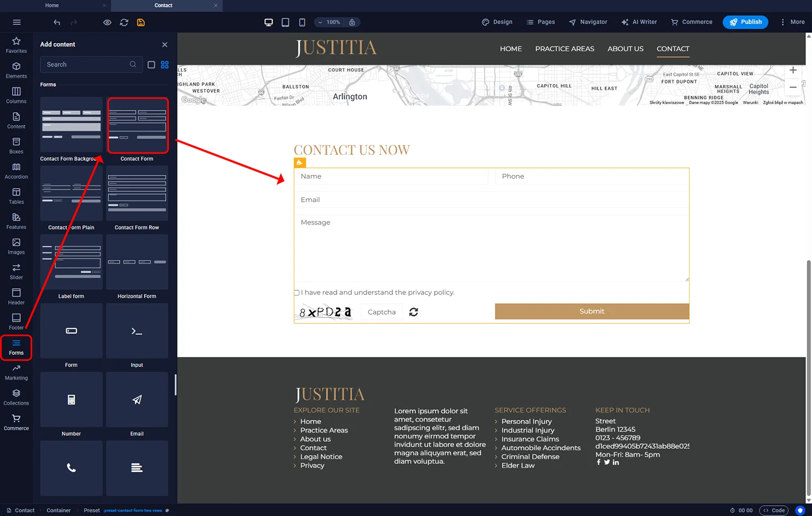This screenshot has width=812, height=516.
Task: Switch to grid view of presets
Action: [x=165, y=65]
